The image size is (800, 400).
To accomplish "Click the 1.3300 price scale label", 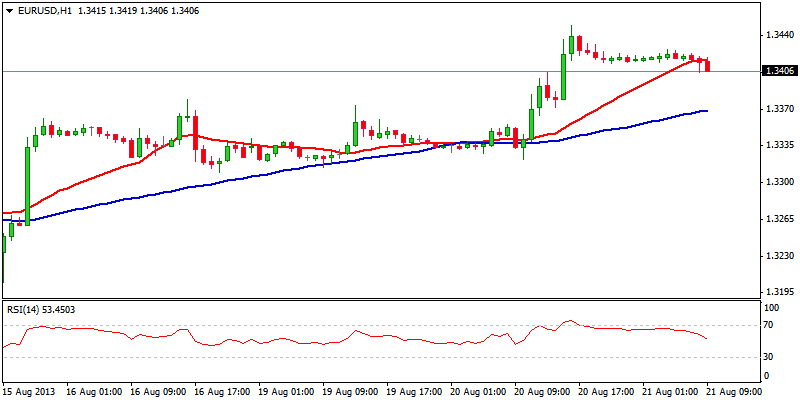I will 779,182.
